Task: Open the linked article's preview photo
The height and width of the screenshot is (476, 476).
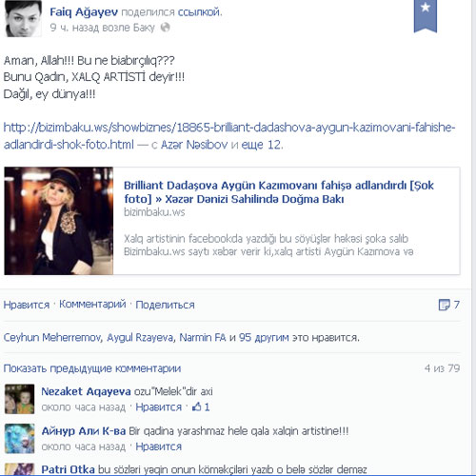Action: point(59,221)
